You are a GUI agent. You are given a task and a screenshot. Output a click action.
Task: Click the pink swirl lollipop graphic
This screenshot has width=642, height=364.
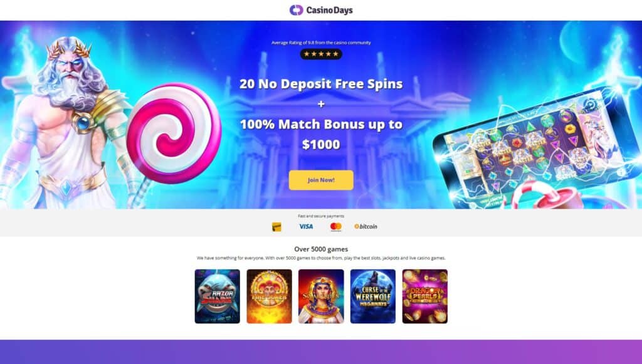tap(174, 133)
